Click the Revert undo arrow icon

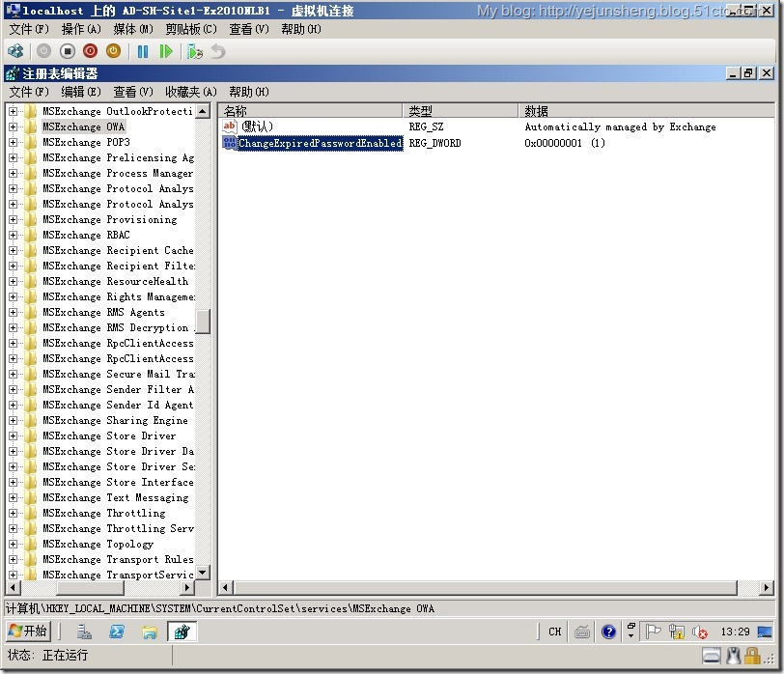[x=218, y=51]
